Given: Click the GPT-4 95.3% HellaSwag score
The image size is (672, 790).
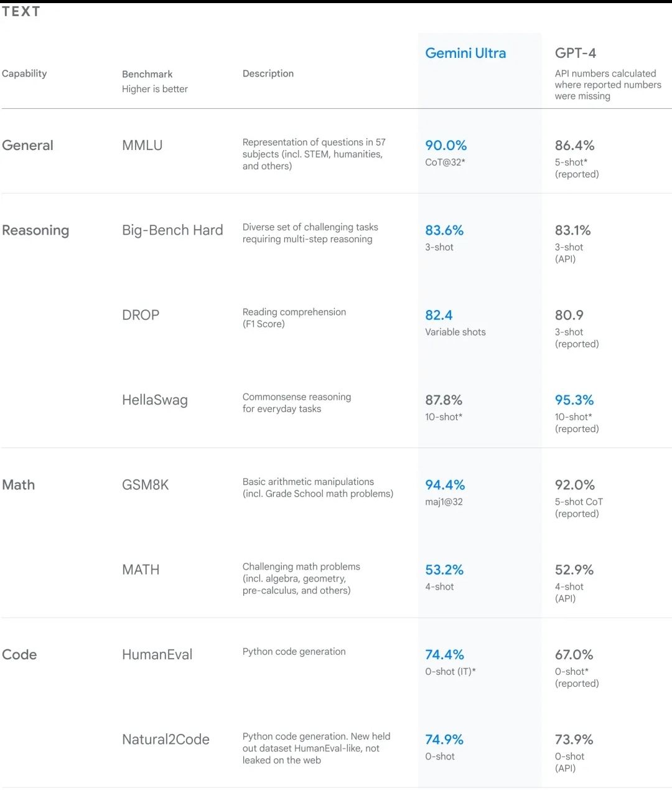Looking at the screenshot, I should [574, 400].
